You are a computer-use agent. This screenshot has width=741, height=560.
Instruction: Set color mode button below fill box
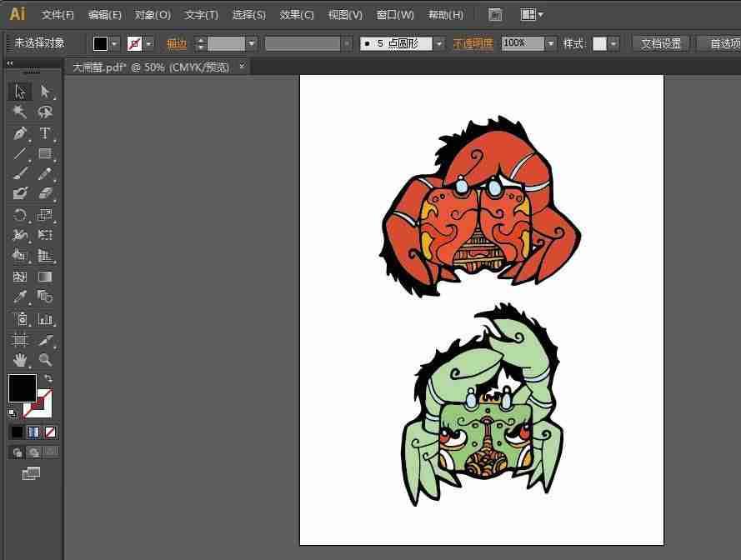(17, 432)
